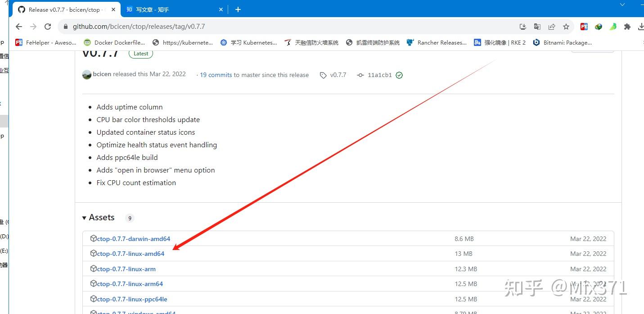644x314 pixels.
Task: Click 'Updated container status icons' text
Action: click(146, 132)
